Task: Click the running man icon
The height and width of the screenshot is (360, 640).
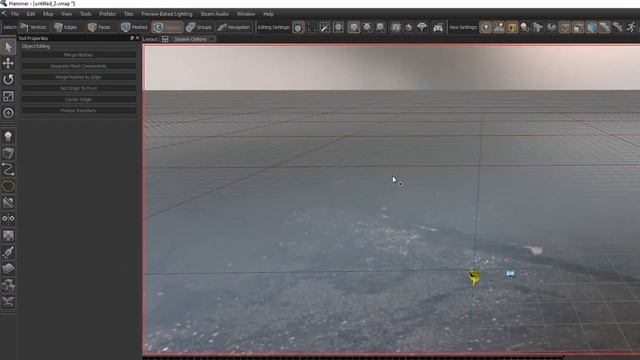Action: 631,27
